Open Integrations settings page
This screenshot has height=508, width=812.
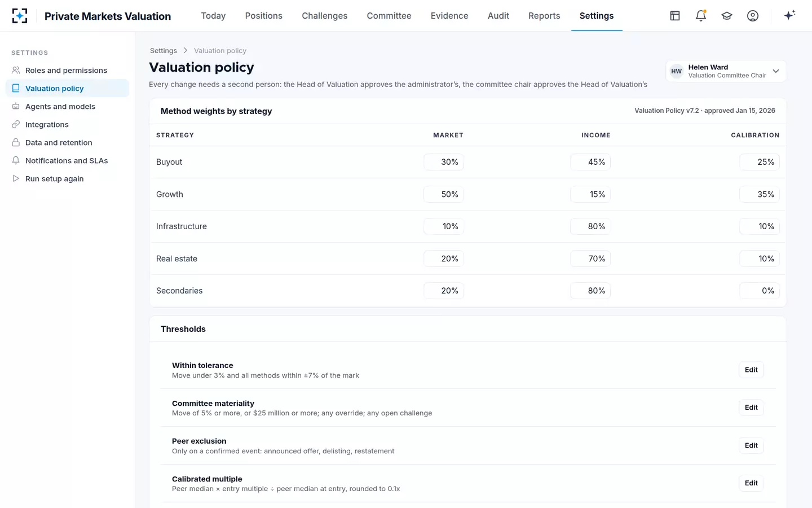(67, 125)
